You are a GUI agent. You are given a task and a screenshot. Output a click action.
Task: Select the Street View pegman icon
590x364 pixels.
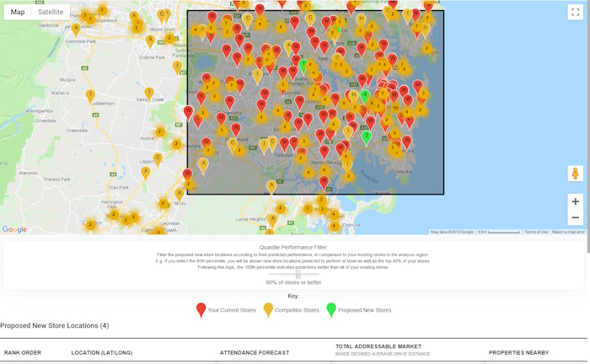[x=575, y=174]
